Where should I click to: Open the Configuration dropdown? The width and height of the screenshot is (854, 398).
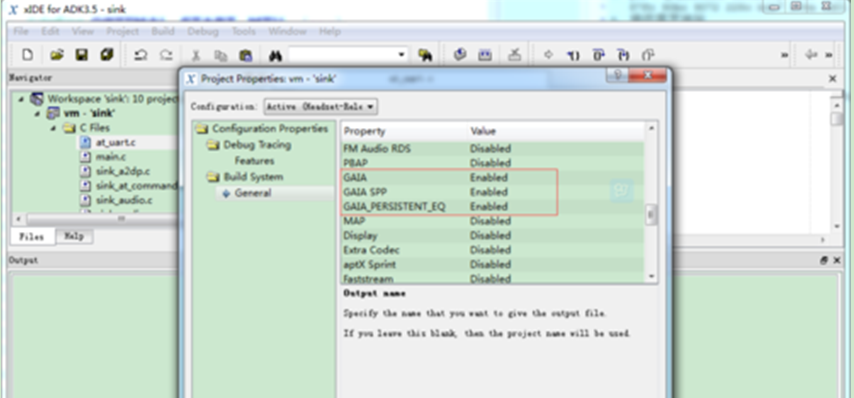point(320,107)
